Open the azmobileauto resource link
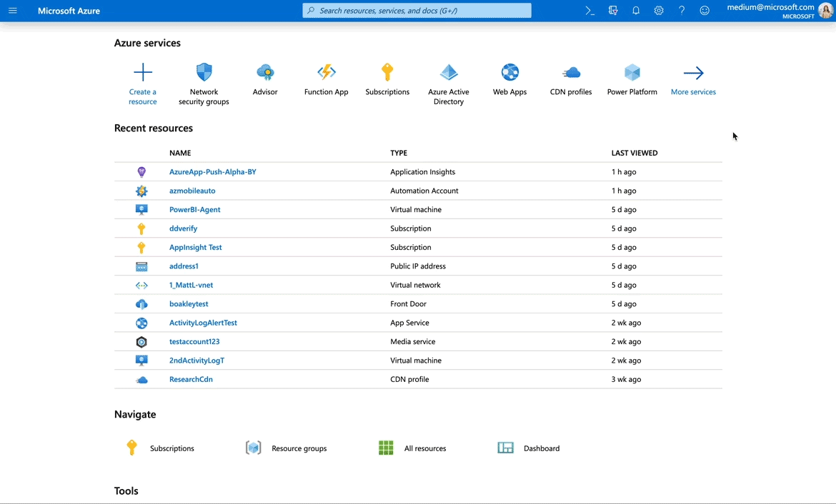Image resolution: width=836 pixels, height=504 pixels. coord(192,191)
